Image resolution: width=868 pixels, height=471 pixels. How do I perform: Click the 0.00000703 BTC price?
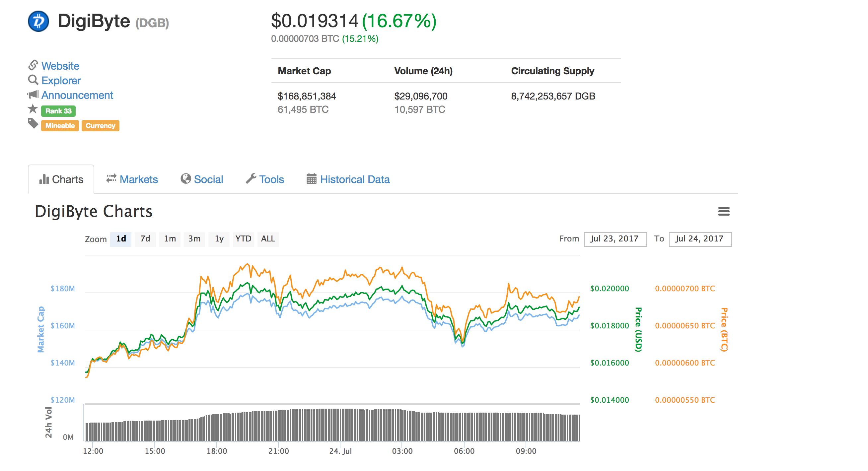click(305, 39)
